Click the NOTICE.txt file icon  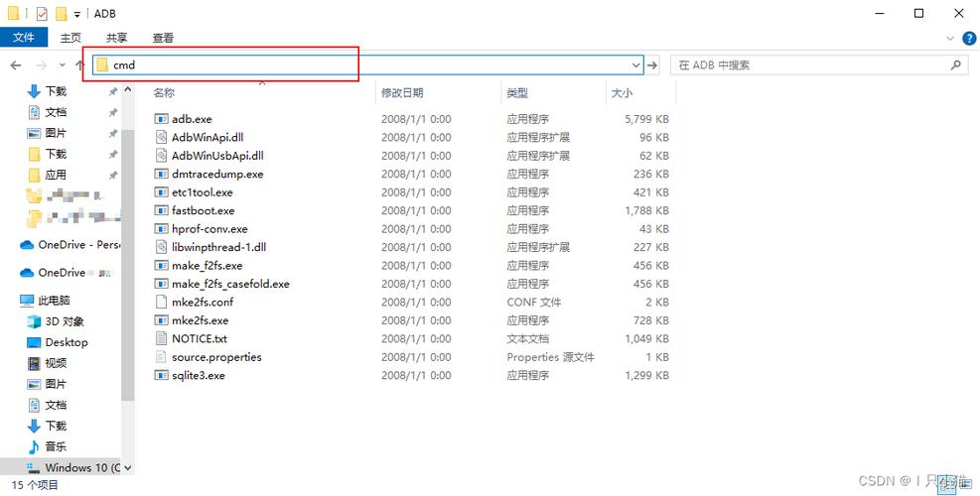point(161,338)
